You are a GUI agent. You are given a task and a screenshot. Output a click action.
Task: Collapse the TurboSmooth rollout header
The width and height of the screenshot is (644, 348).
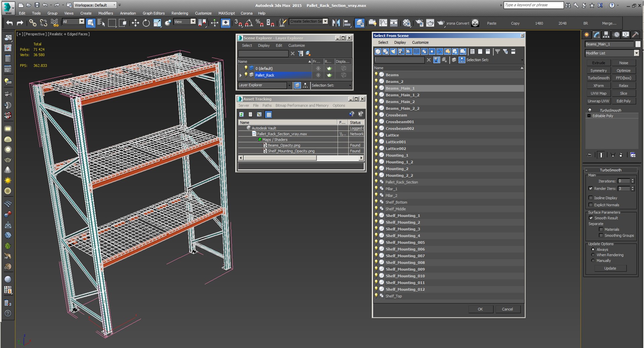click(610, 170)
